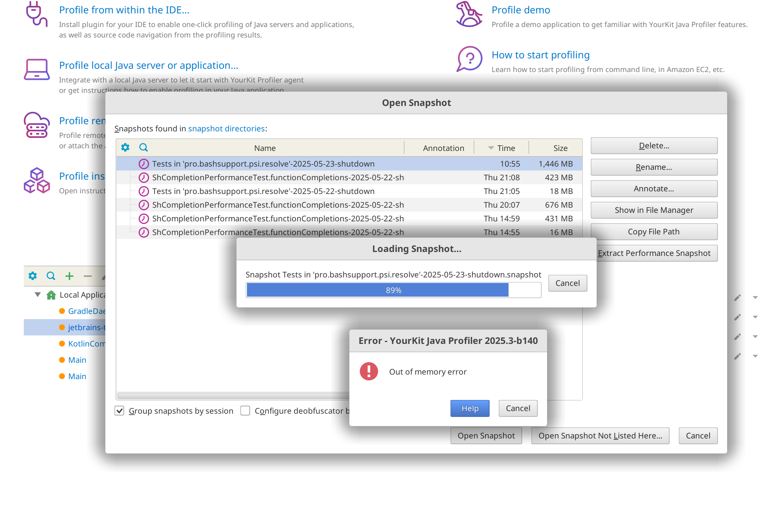Click the gear icon in applications toolbar

coord(33,276)
